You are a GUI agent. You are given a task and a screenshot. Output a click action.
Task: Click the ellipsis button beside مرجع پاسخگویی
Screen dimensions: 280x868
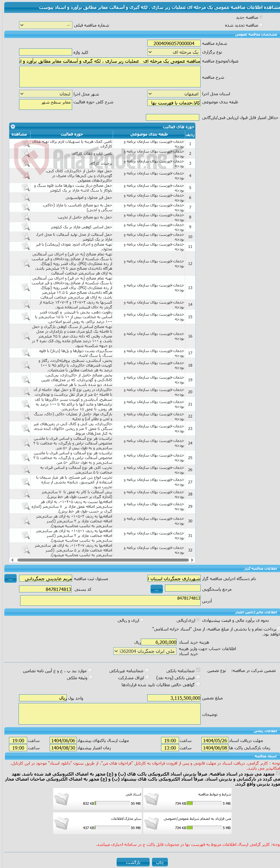(x=157, y=589)
